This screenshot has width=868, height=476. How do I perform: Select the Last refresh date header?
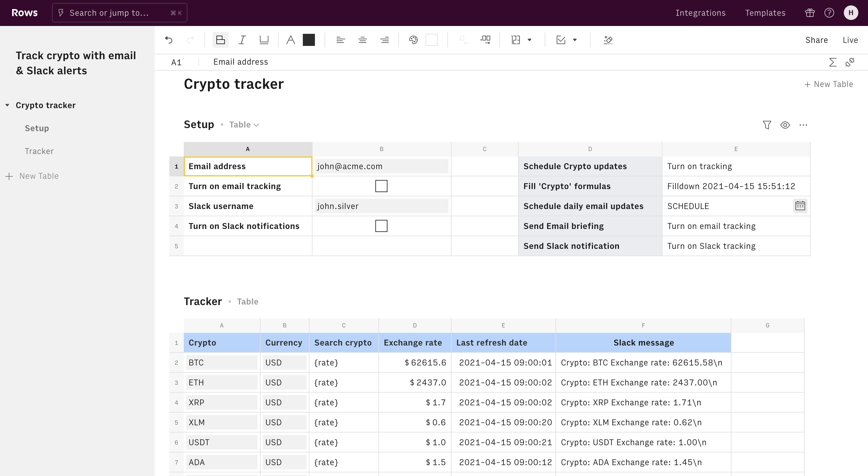pos(503,343)
